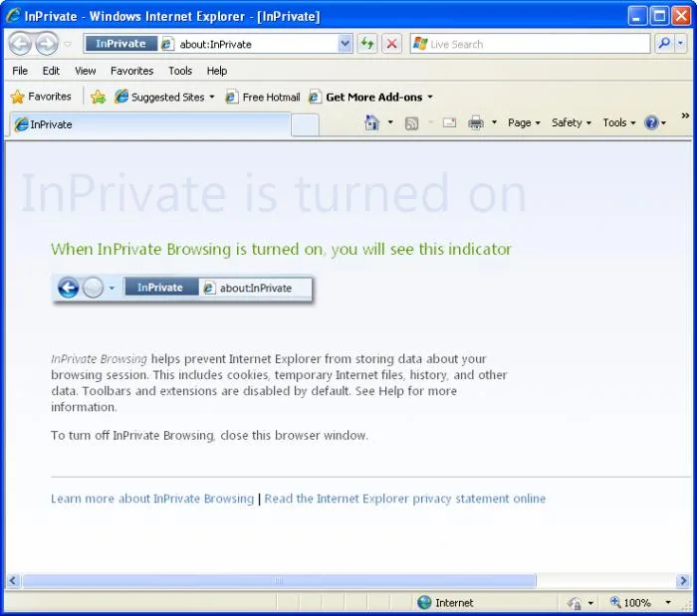This screenshot has width=697, height=616.
Task: Expand Get More Add-ons menu
Action: [371, 97]
